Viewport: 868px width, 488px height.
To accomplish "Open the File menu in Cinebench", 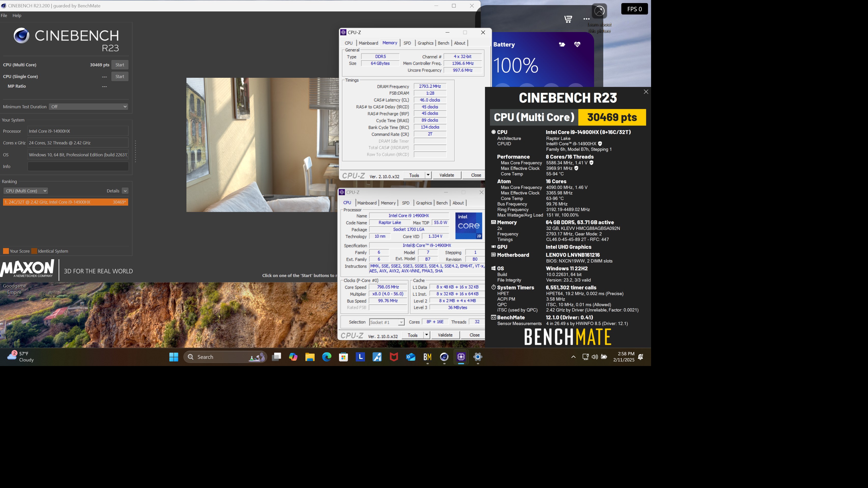I will pyautogui.click(x=4, y=16).
